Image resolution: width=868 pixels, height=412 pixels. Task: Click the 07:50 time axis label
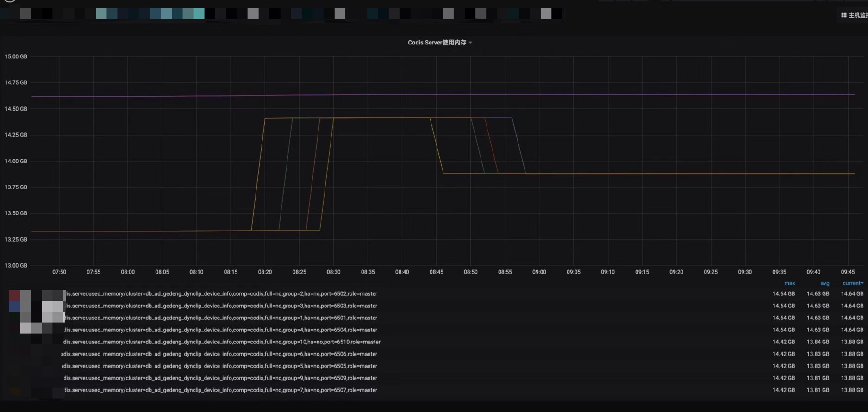(x=59, y=272)
